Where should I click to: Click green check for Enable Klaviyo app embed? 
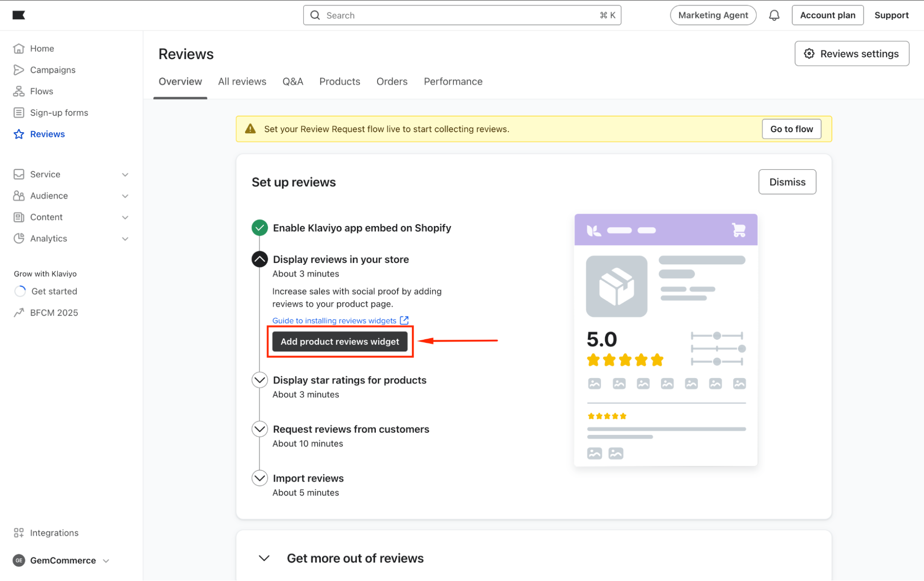[260, 228]
